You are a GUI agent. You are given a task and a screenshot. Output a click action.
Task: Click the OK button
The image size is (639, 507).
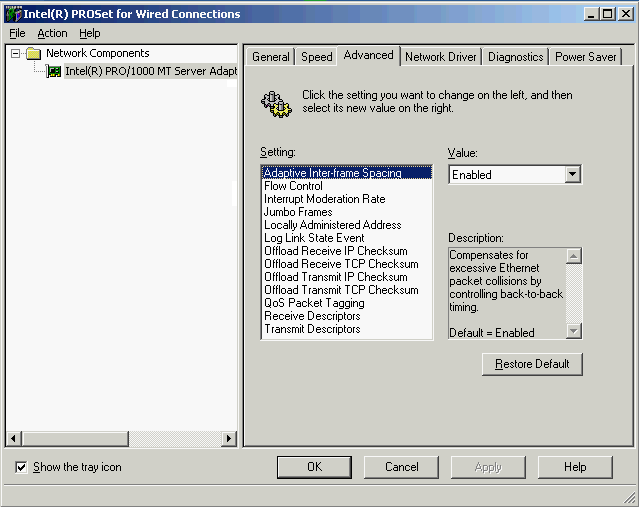click(314, 467)
